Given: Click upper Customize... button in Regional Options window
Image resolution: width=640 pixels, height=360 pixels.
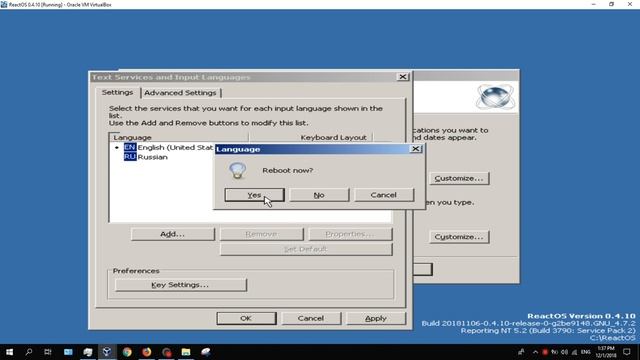Looking at the screenshot, I should (459, 178).
